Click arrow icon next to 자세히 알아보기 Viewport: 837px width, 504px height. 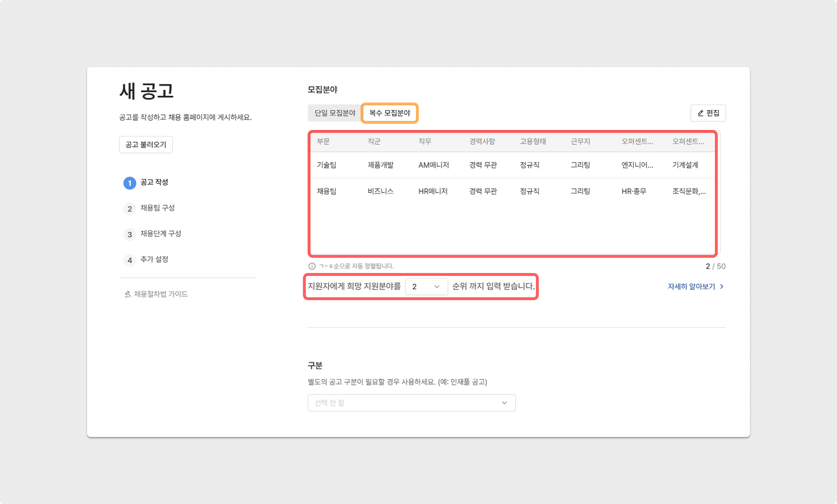[722, 286]
